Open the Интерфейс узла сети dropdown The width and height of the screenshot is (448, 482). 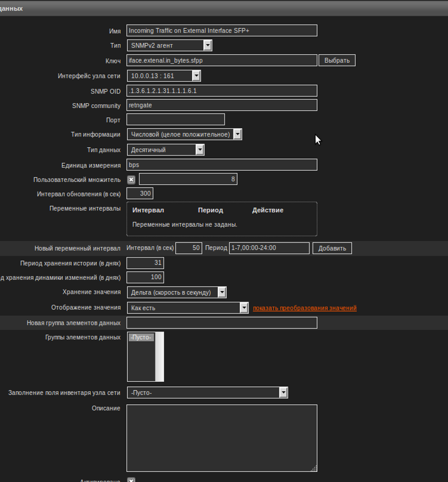164,76
